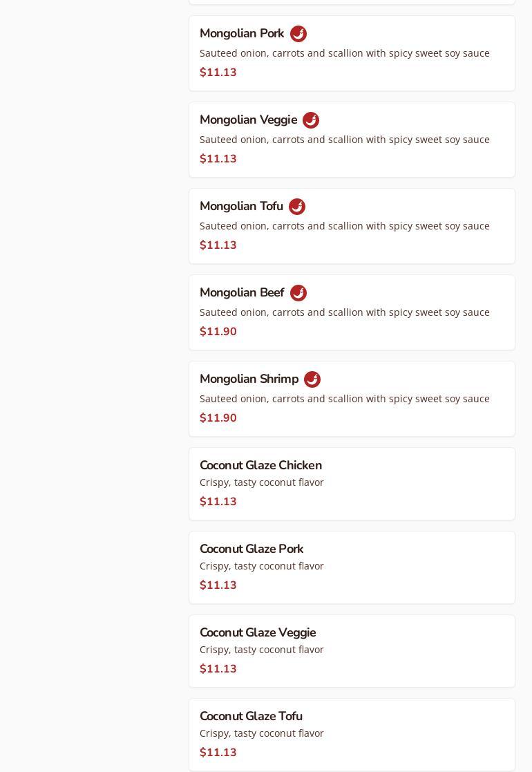The height and width of the screenshot is (772, 532).
Task: Click the Coconut Glaze Chicken $11.13 price
Action: 218,502
